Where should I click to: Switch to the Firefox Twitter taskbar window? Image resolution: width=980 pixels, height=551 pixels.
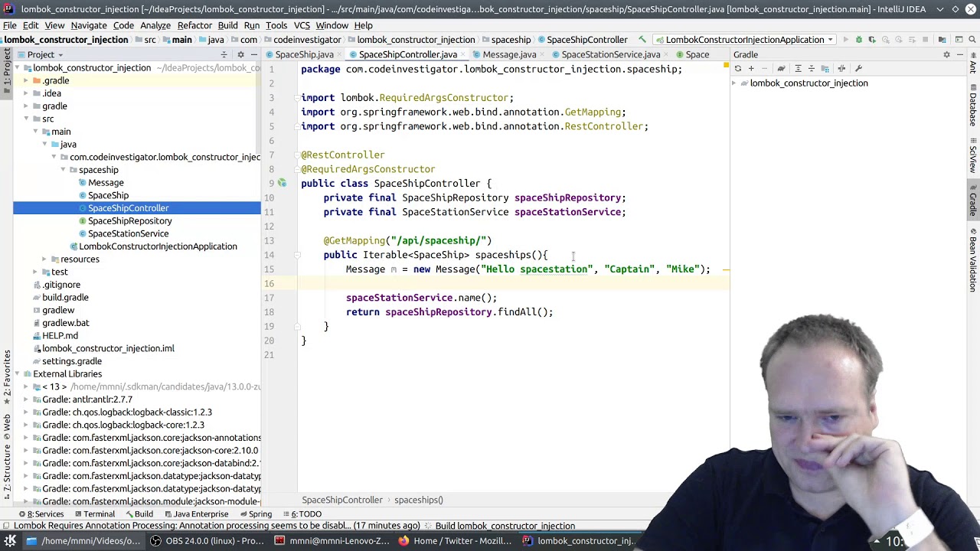click(455, 541)
